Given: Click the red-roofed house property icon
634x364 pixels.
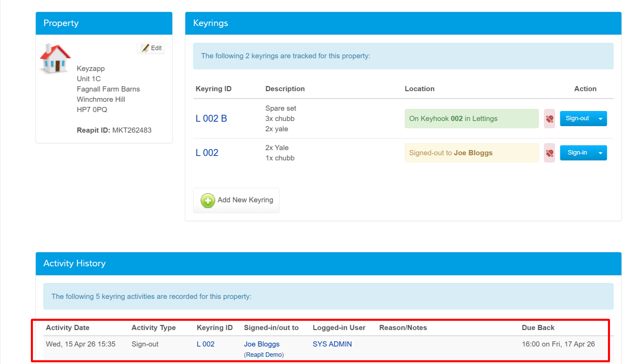Looking at the screenshot, I should (x=55, y=58).
